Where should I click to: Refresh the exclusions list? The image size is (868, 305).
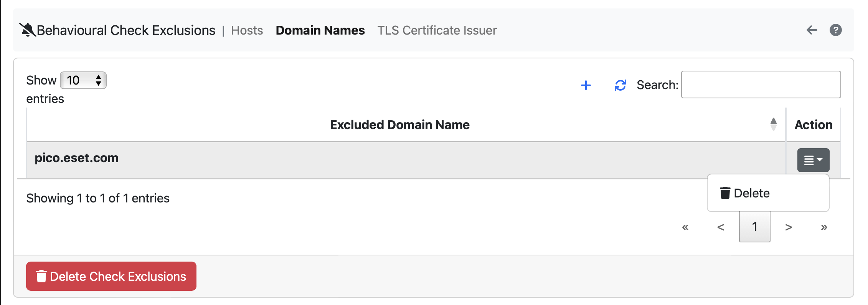pos(620,85)
